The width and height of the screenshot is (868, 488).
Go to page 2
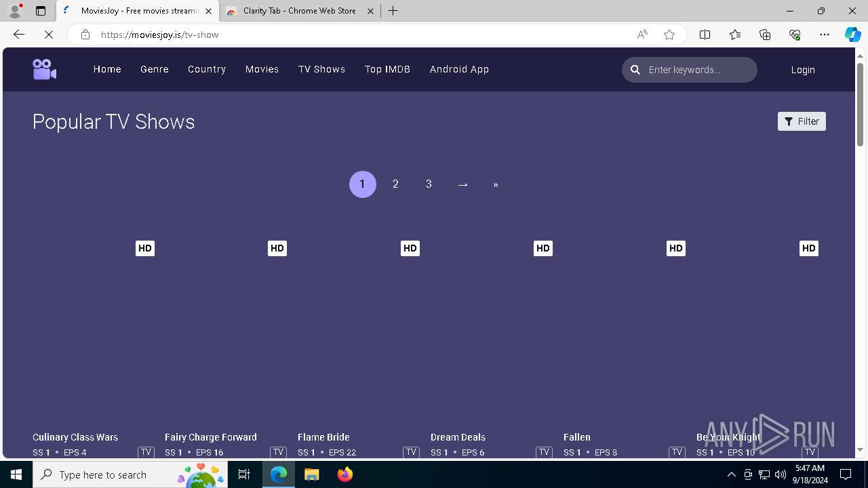395,184
